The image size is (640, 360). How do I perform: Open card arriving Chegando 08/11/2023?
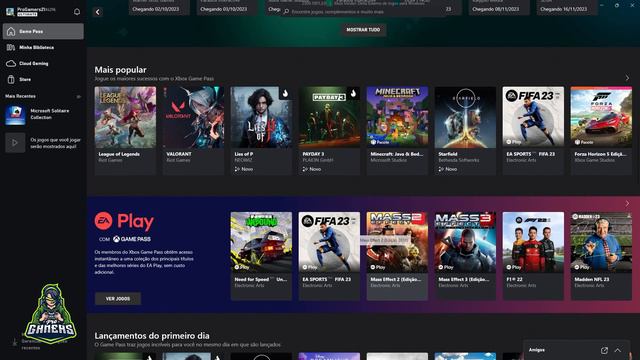pos(499,7)
